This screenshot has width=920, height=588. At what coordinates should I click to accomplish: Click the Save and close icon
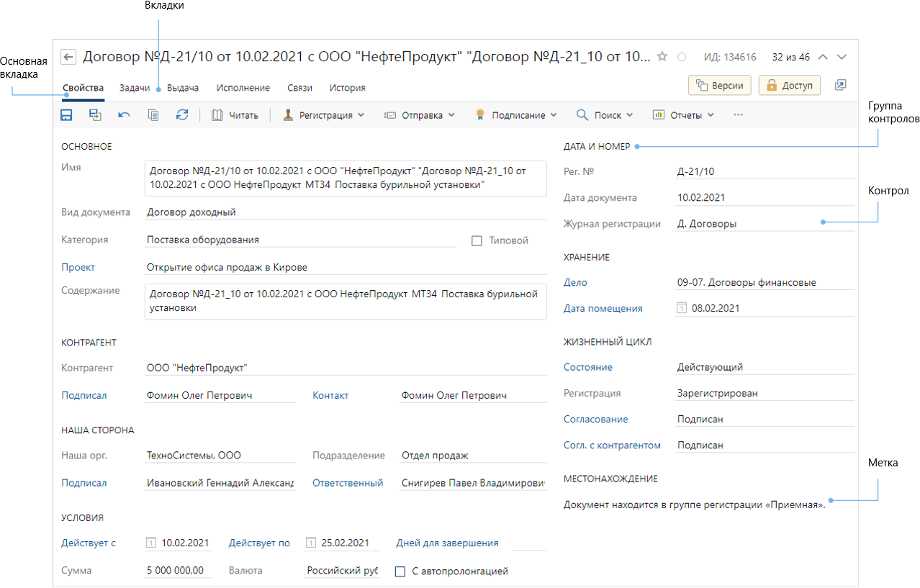coord(95,114)
